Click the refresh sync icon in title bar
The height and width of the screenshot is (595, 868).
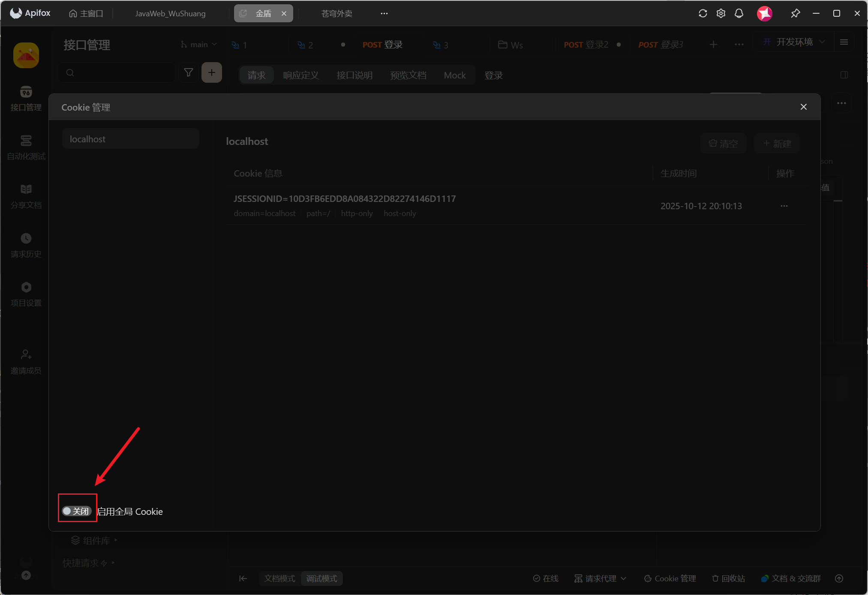(x=703, y=13)
